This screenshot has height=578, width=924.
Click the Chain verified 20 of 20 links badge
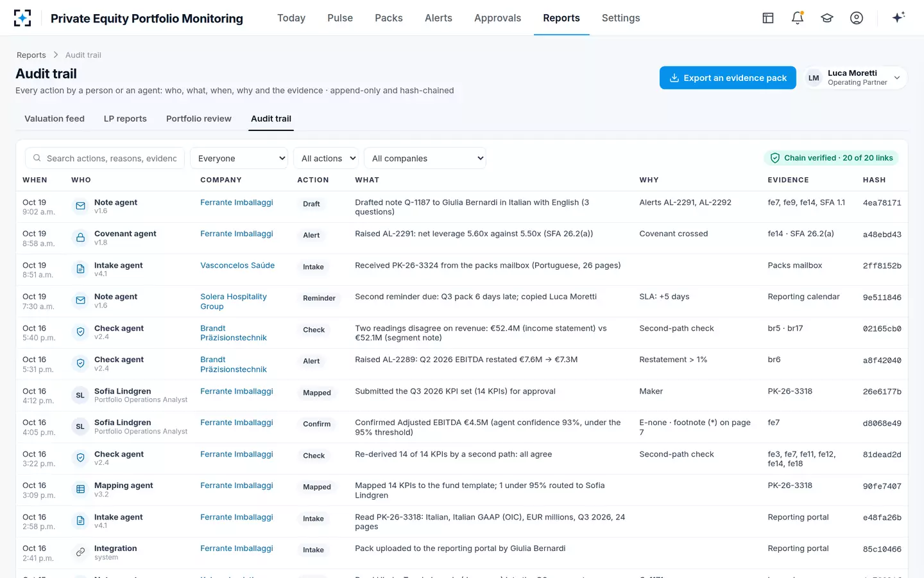coord(832,158)
